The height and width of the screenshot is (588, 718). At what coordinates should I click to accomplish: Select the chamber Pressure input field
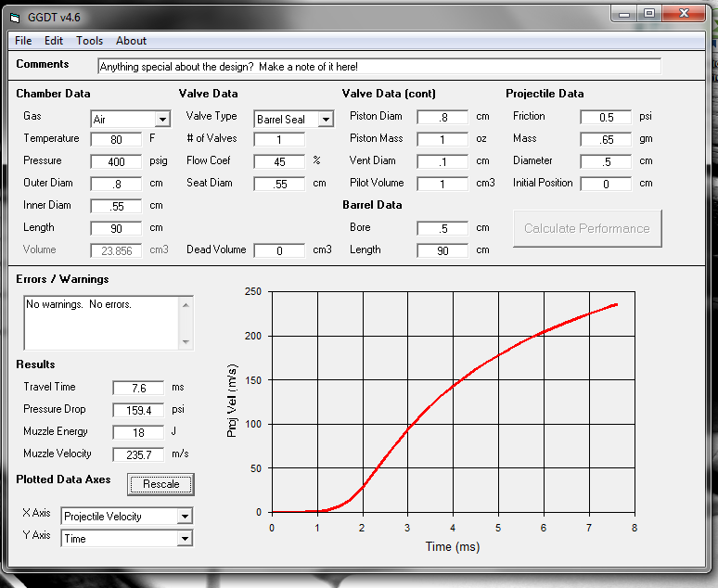116,161
